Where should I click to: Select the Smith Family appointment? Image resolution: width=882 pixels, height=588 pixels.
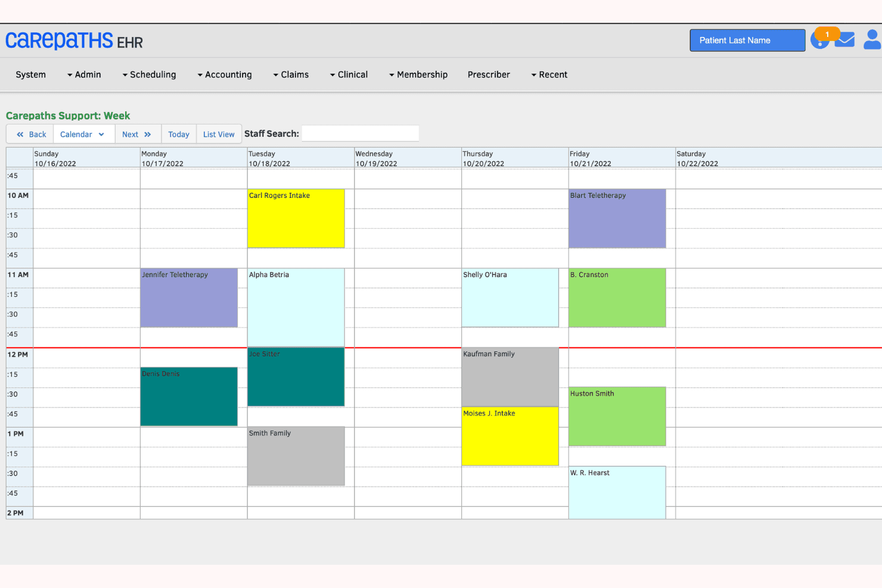tap(296, 456)
